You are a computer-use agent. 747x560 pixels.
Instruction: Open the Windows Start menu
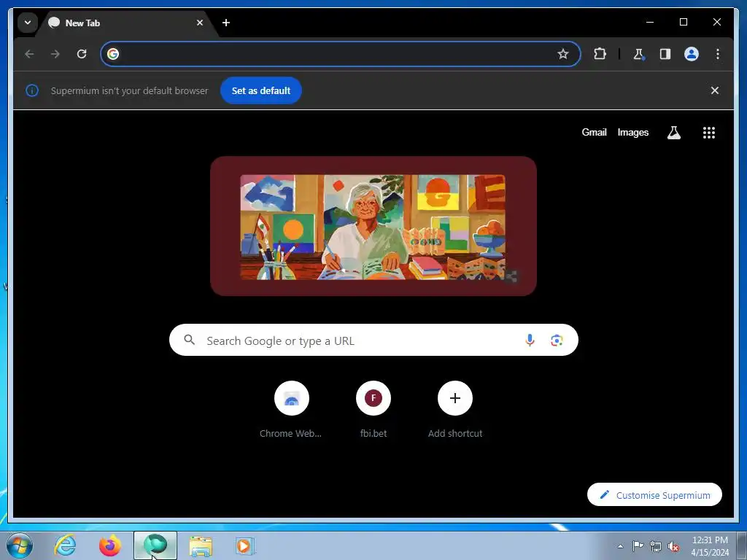click(x=20, y=545)
